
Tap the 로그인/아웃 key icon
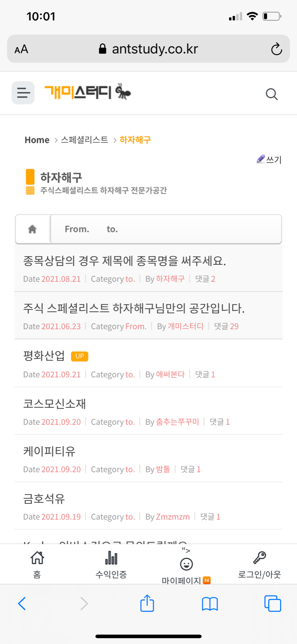click(260, 557)
